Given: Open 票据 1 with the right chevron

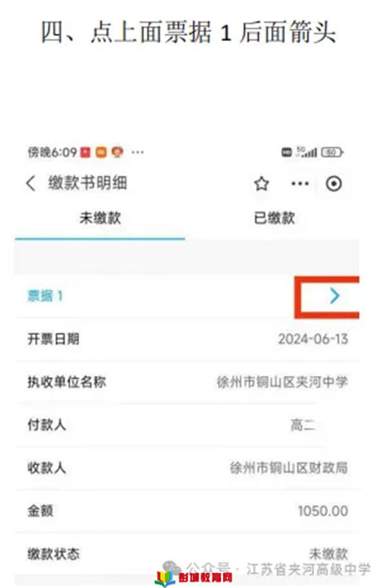Looking at the screenshot, I should click(x=335, y=296).
